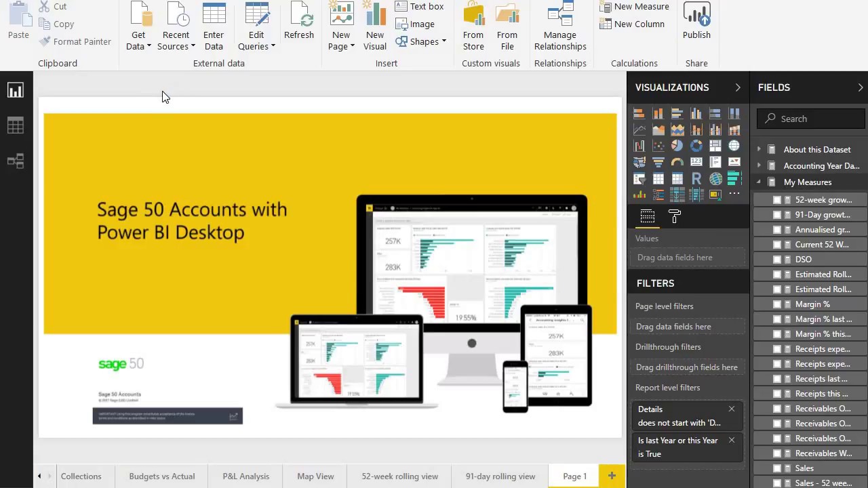Add a new page with plus button
868x488 pixels.
612,476
